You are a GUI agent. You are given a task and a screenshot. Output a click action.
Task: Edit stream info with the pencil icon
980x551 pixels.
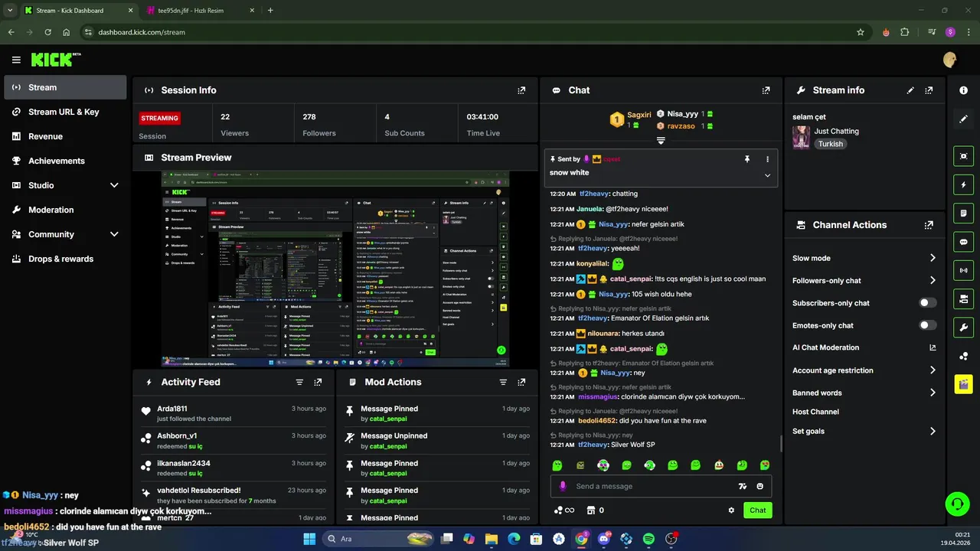(910, 90)
